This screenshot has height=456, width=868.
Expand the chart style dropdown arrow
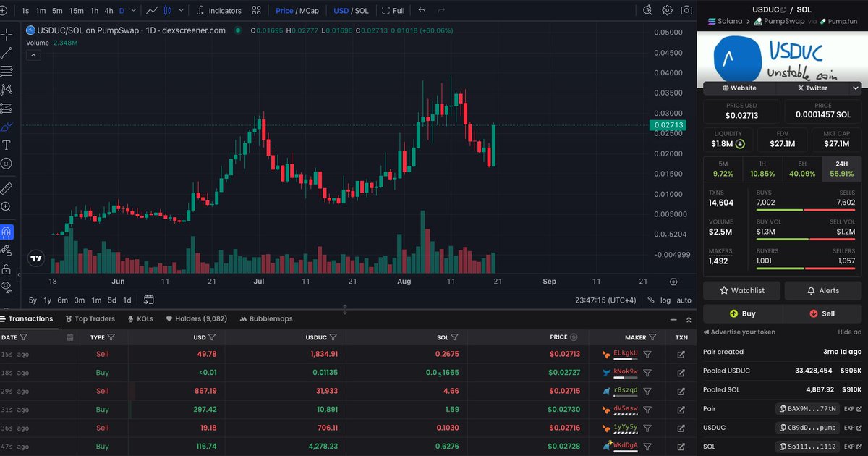(180, 11)
